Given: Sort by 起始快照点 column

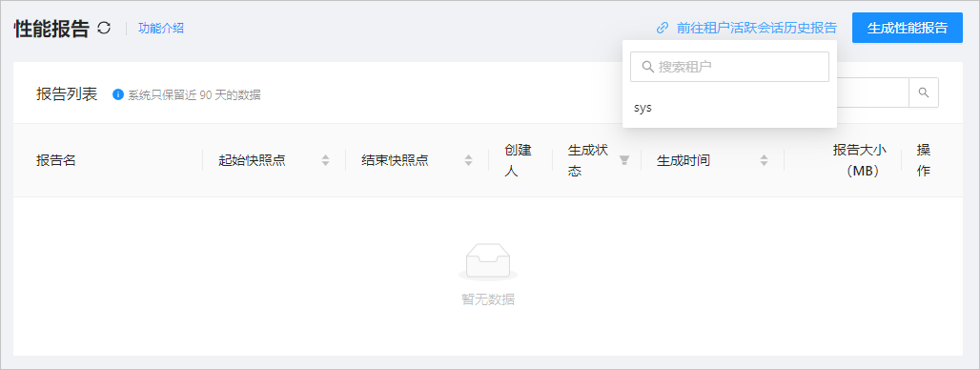Looking at the screenshot, I should coord(325,160).
